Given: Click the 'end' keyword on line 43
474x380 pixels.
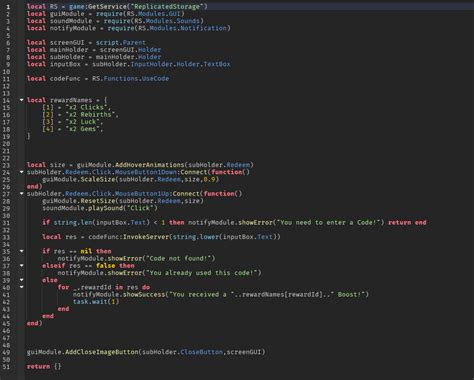Looking at the screenshot, I should click(x=63, y=309).
